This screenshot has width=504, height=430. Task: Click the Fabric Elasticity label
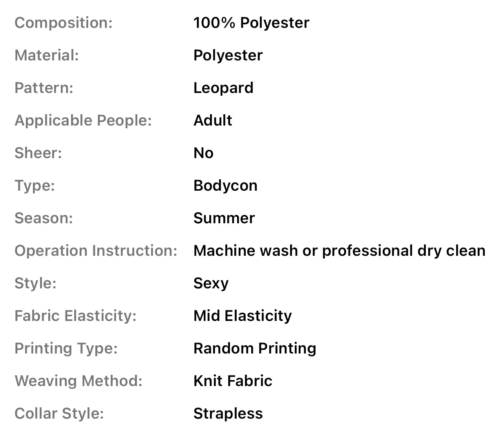coord(75,316)
